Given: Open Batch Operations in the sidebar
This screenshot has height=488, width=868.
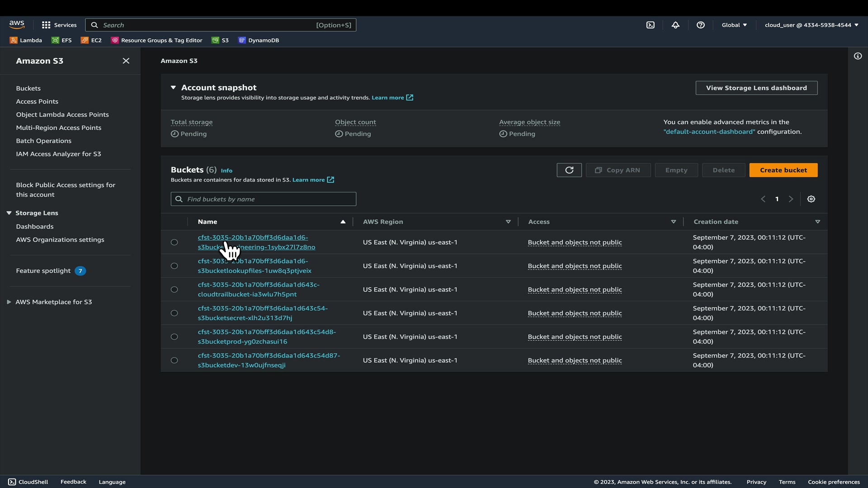Looking at the screenshot, I should click(x=43, y=141).
